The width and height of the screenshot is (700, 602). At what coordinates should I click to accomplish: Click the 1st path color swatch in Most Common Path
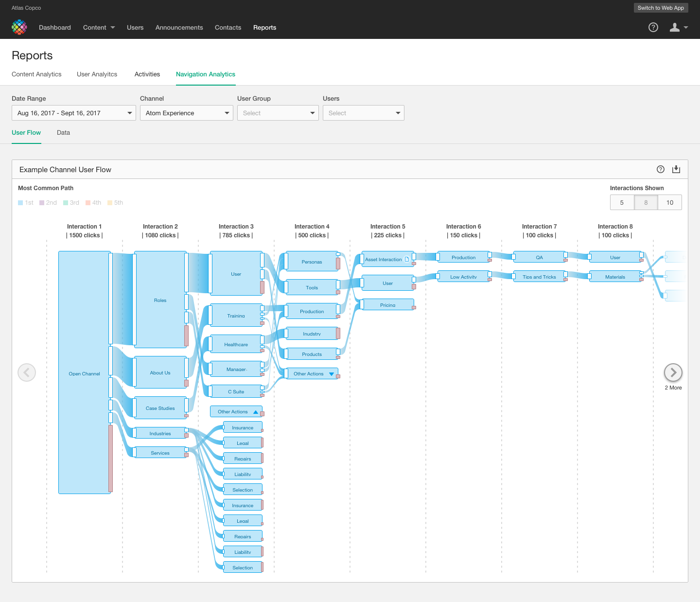[x=20, y=202]
